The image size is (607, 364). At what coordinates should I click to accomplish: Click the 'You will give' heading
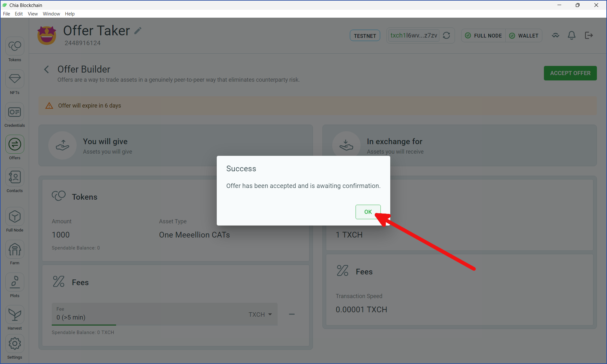(105, 142)
